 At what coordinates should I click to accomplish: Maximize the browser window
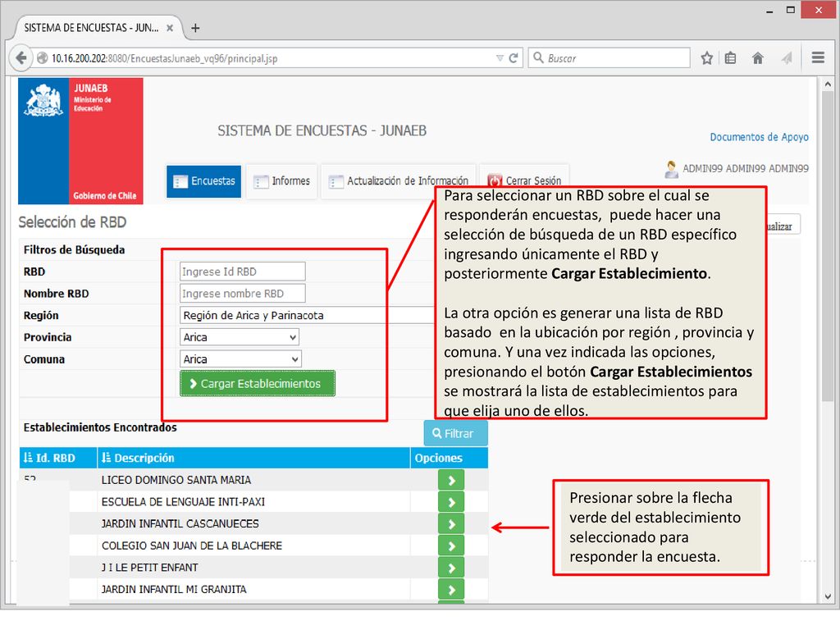[x=790, y=10]
